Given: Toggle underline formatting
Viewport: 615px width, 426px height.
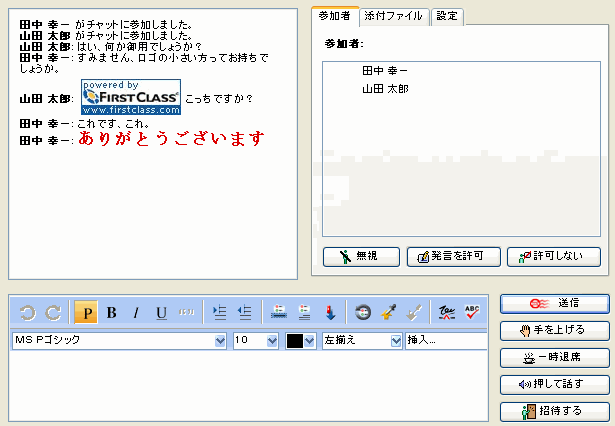Looking at the screenshot, I should tap(161, 313).
